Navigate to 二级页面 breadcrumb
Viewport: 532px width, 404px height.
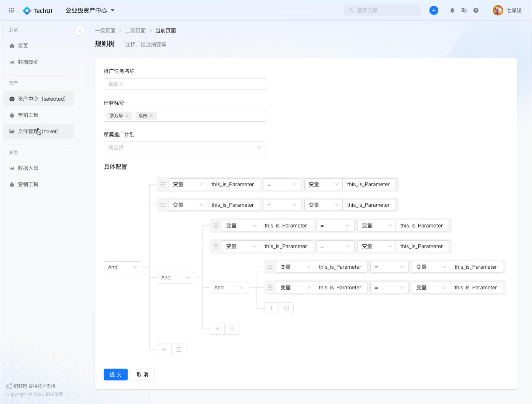pyautogui.click(x=135, y=31)
